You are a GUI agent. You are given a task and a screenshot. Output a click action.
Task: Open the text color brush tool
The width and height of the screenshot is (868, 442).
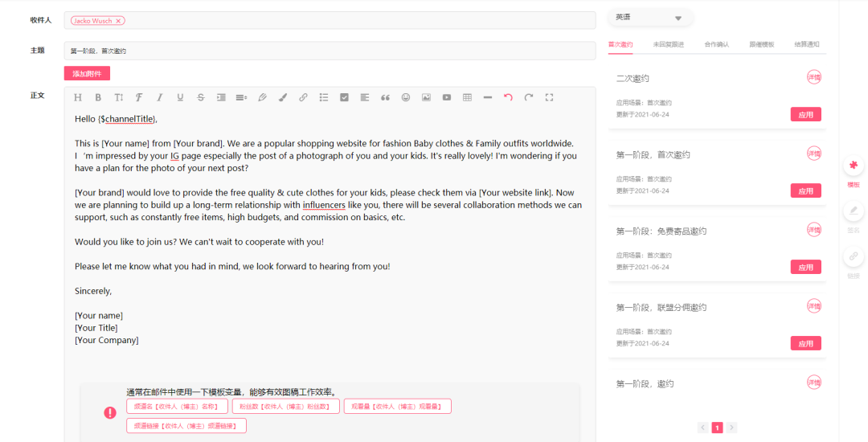tap(282, 97)
